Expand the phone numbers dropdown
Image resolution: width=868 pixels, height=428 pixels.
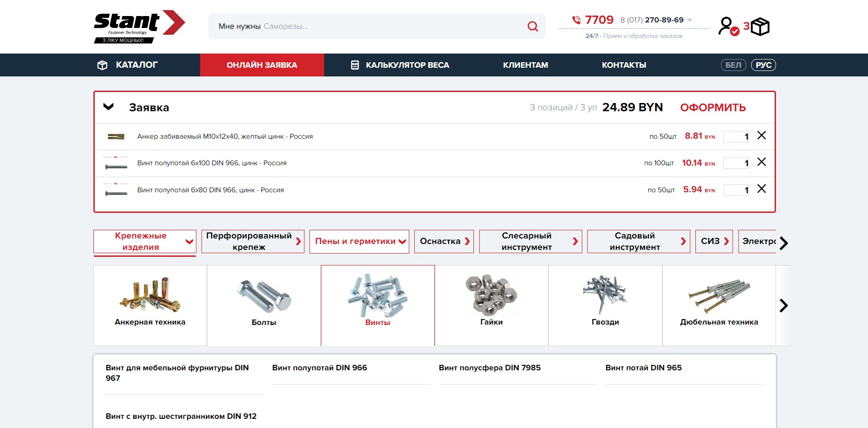(690, 20)
